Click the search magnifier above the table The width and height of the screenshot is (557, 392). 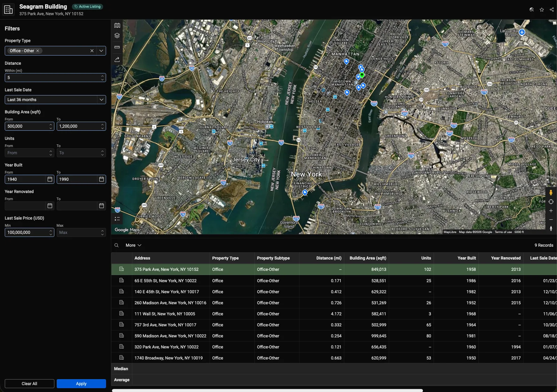(117, 245)
